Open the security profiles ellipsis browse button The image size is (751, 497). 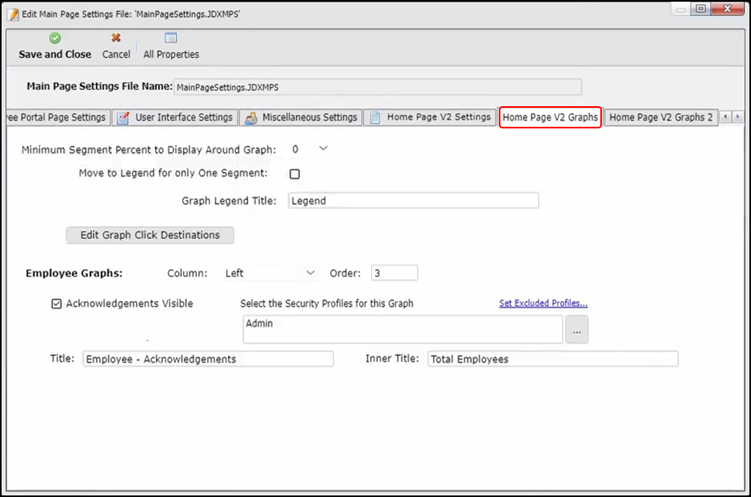(x=577, y=330)
